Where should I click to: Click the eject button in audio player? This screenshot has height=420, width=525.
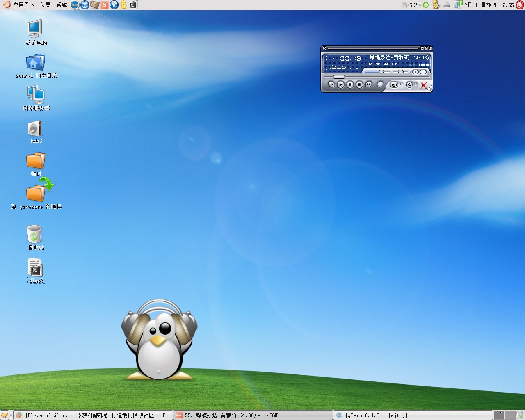click(x=380, y=84)
